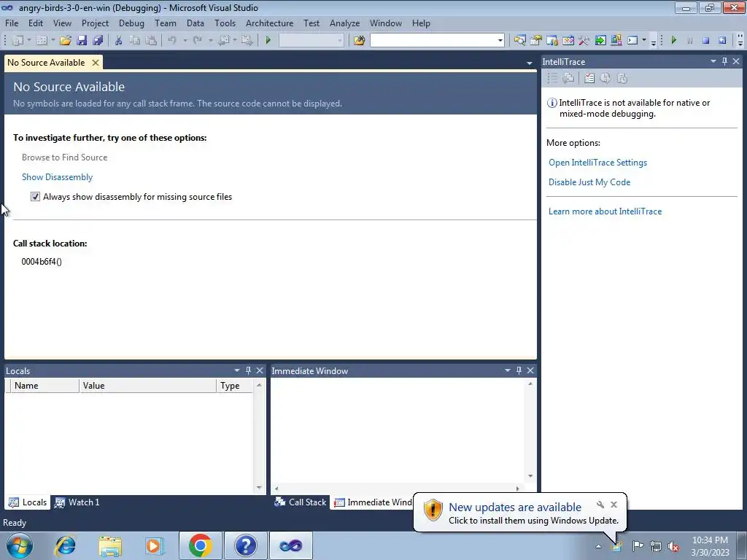Click Stop Debugging square button
747x560 pixels.
click(706, 41)
